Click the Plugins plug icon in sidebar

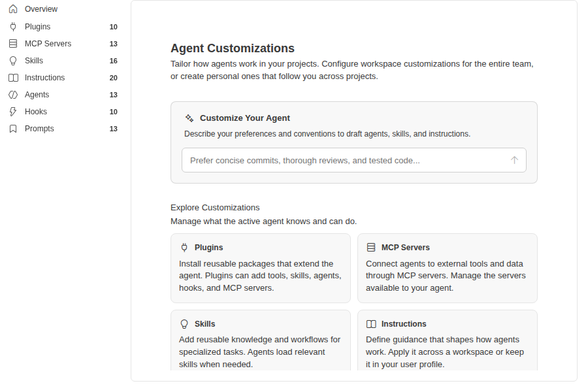pyautogui.click(x=13, y=27)
